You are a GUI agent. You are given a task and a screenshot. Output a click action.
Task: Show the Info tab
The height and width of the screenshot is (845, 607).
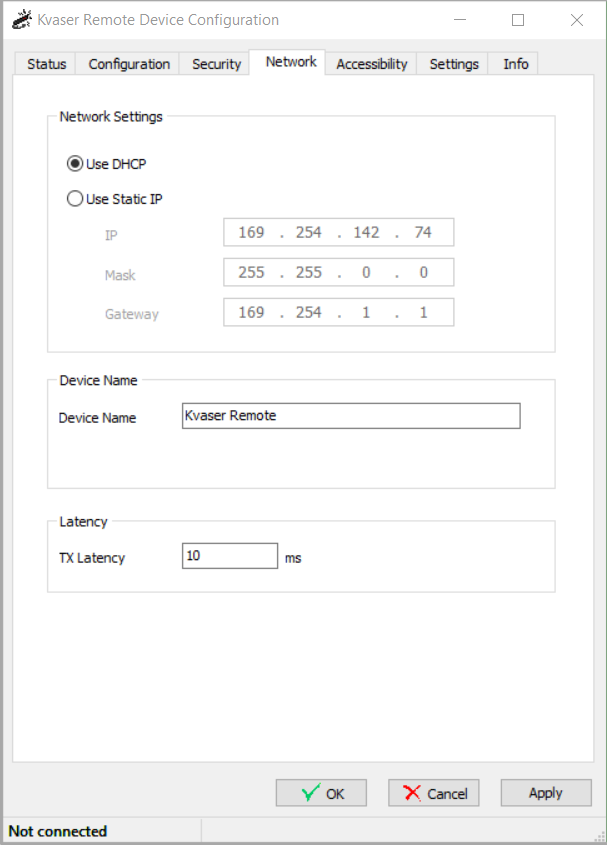[515, 64]
